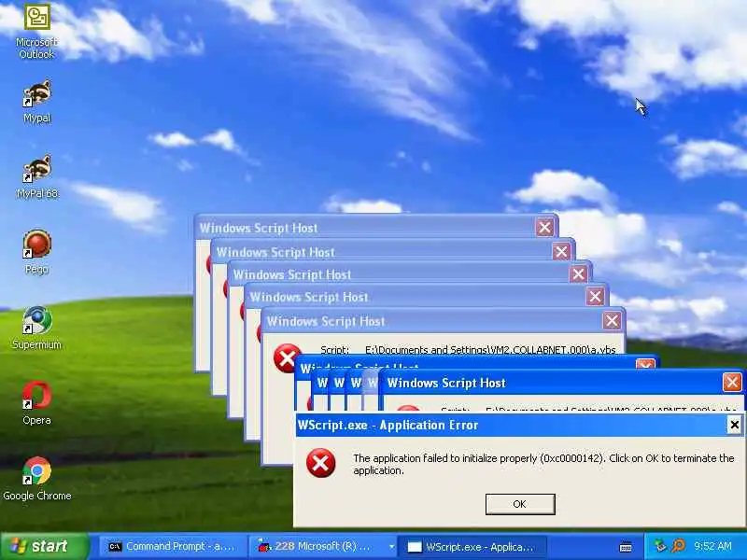Image resolution: width=747 pixels, height=560 pixels.
Task: Click the Pego desktop shortcut
Action: pyautogui.click(x=36, y=252)
